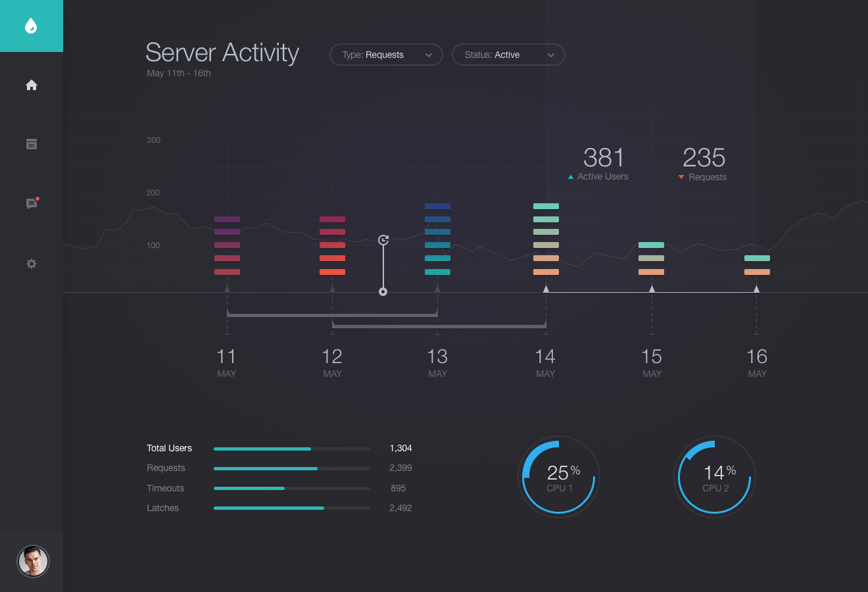Open the messages chat icon
This screenshot has width=868, height=592.
[32, 204]
